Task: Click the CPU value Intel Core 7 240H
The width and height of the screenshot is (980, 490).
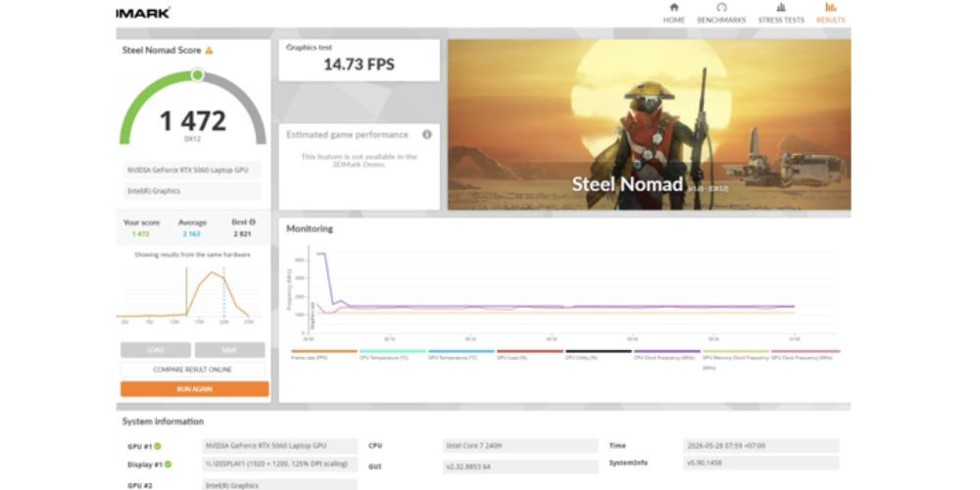Action: [520, 446]
